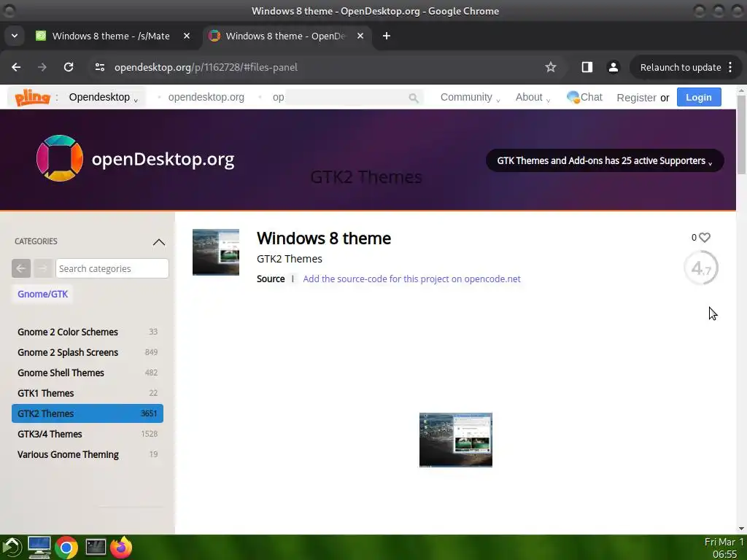This screenshot has width=747, height=560.
Task: Bookmark this page with the star icon
Action: 551,67
